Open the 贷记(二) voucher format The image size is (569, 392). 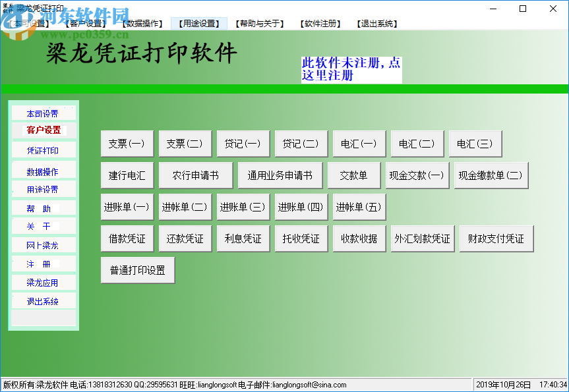[301, 143]
